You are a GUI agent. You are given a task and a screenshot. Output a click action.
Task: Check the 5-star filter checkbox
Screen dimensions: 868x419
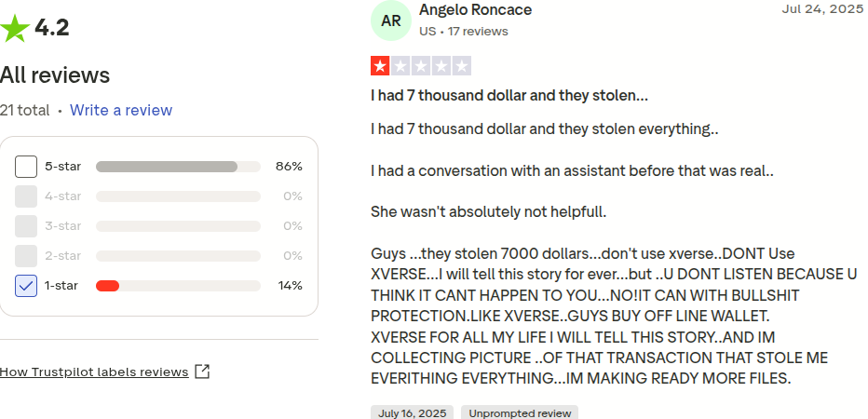tap(26, 167)
